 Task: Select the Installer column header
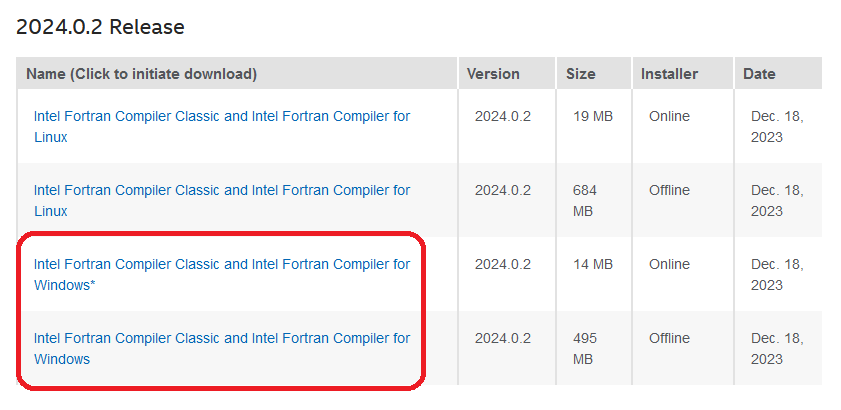(669, 74)
